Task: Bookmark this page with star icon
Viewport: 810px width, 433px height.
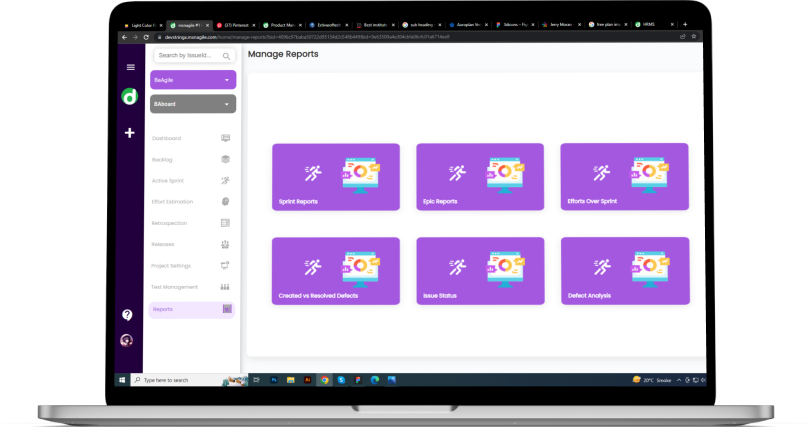Action: click(694, 37)
